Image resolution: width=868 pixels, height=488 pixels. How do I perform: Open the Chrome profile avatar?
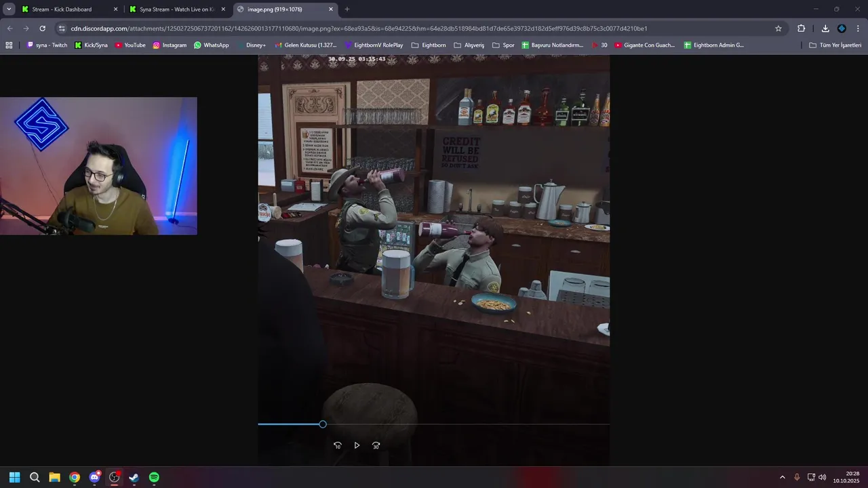click(842, 28)
